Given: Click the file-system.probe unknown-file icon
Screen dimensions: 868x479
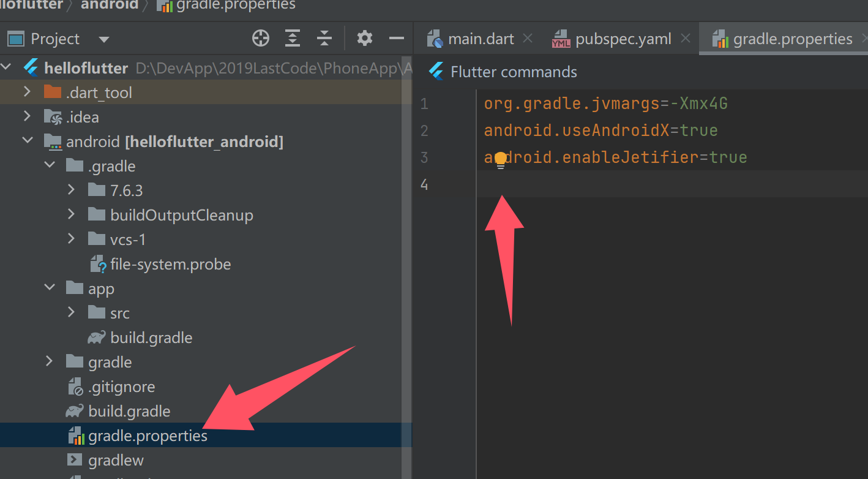Looking at the screenshot, I should click(x=97, y=264).
